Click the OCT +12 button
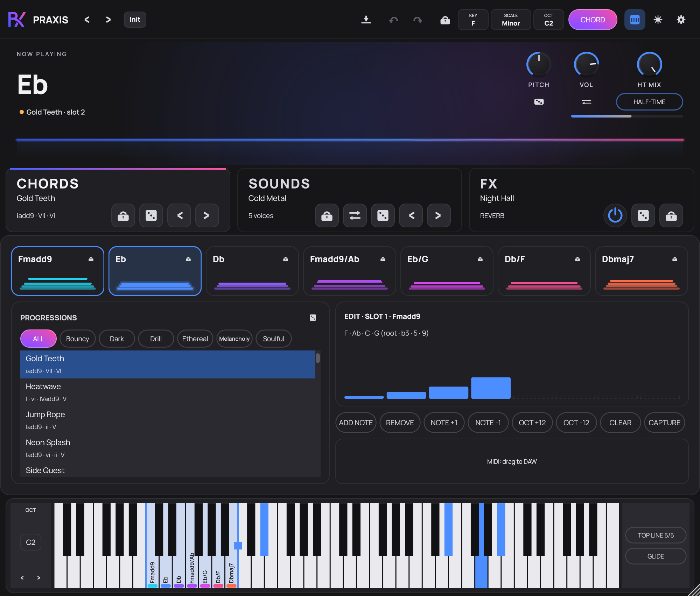 pyautogui.click(x=532, y=423)
